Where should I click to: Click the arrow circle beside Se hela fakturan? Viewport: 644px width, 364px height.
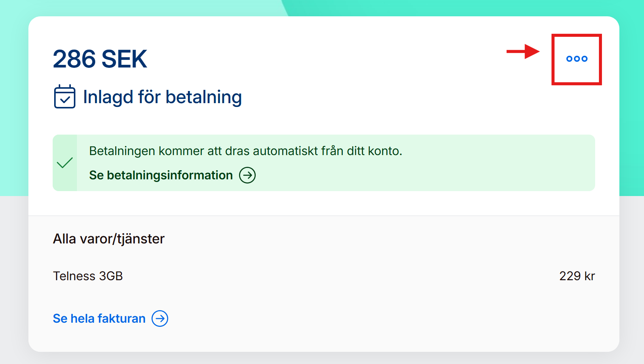tap(160, 318)
